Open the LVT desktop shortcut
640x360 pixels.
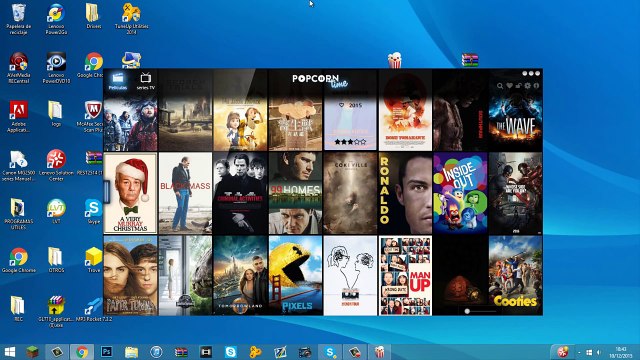(56, 211)
